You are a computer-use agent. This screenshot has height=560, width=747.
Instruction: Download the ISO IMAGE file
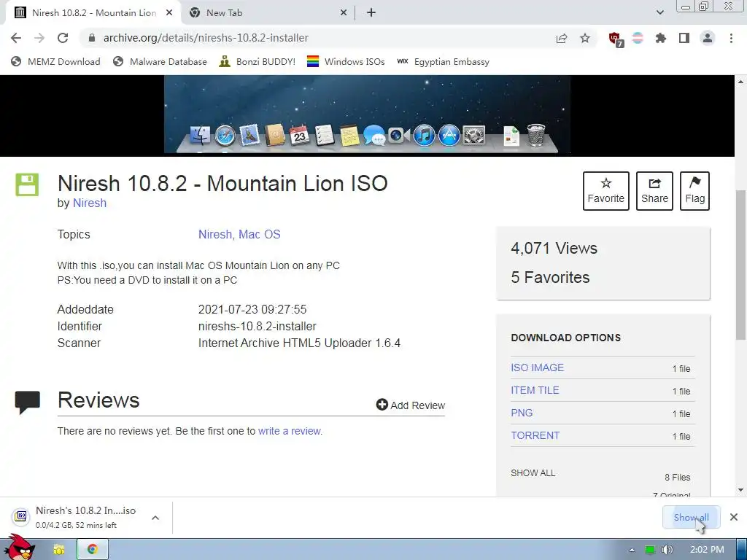tap(537, 367)
